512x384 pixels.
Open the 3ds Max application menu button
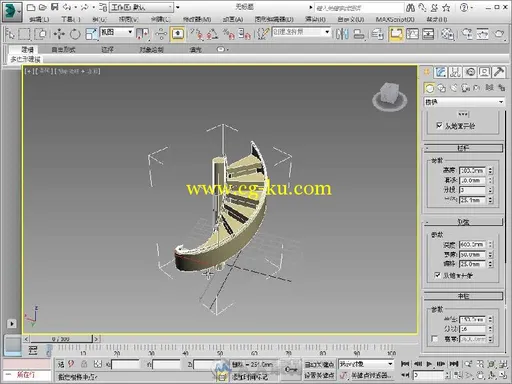(x=12, y=11)
